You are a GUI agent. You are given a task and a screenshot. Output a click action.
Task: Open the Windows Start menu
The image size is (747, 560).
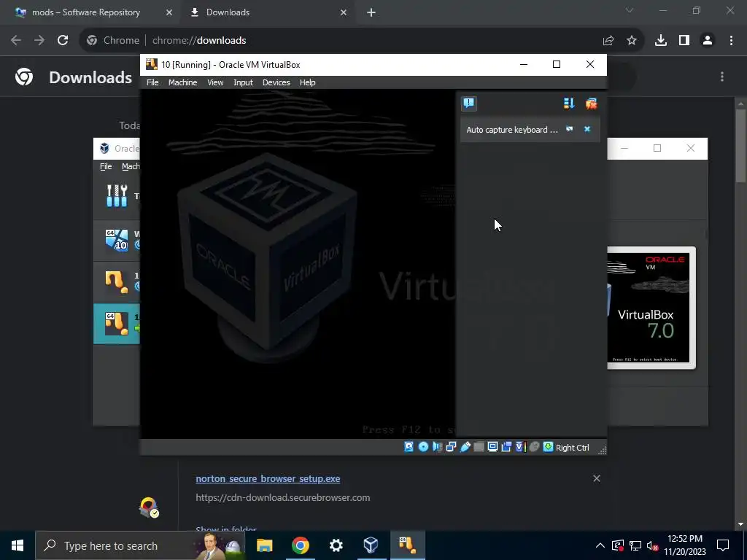pos(18,545)
